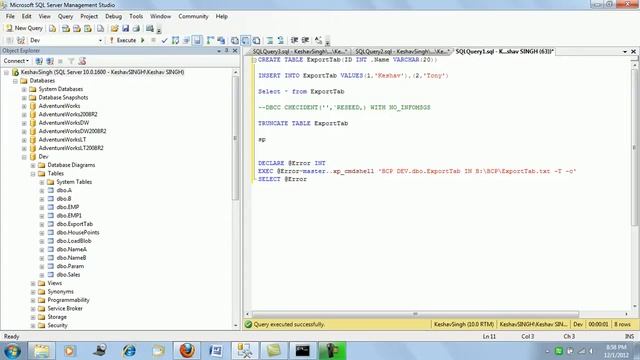The image size is (640, 360).
Task: Switch output to Results to Text
Action: click(x=235, y=40)
